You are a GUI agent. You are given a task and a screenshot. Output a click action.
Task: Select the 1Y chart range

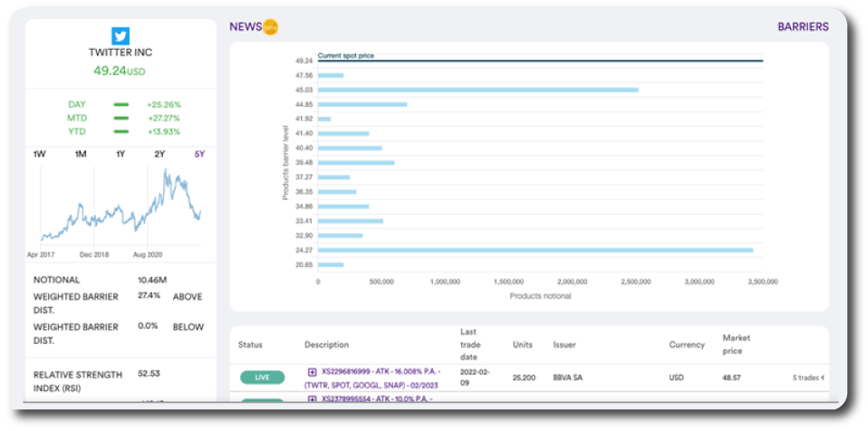[121, 154]
